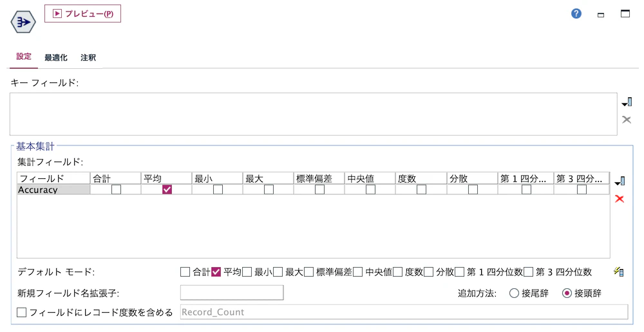644x332 pixels.
Task: Enable 最大 in default mode
Action: (x=278, y=272)
